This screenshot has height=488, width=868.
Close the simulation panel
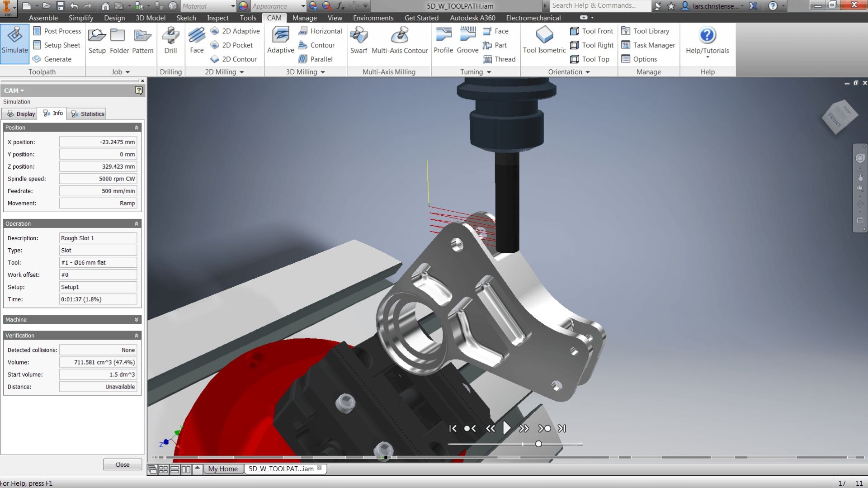click(122, 464)
